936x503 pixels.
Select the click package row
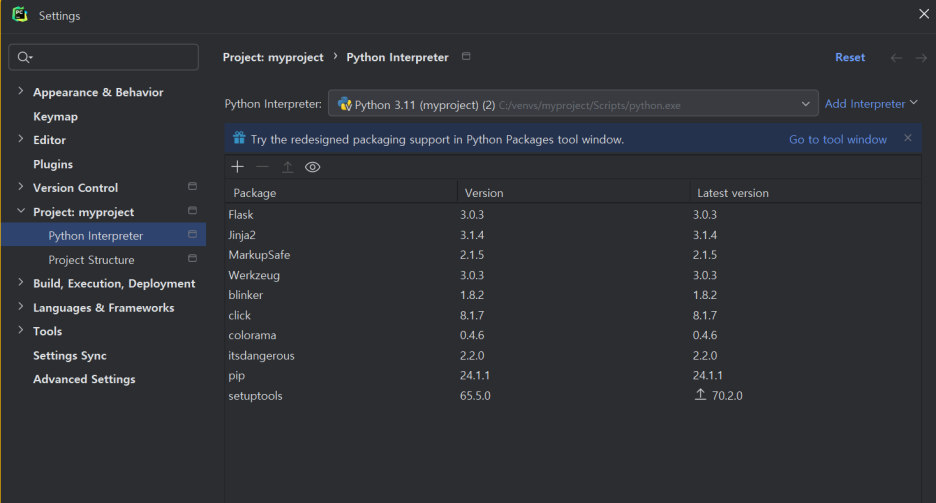coord(573,315)
